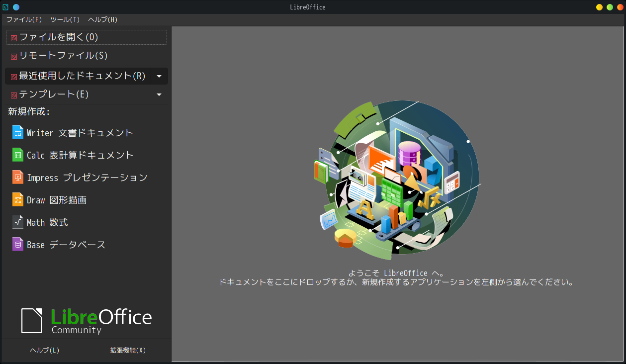Click the ファイルを開く(O) button
This screenshot has height=364, width=626.
[87, 37]
